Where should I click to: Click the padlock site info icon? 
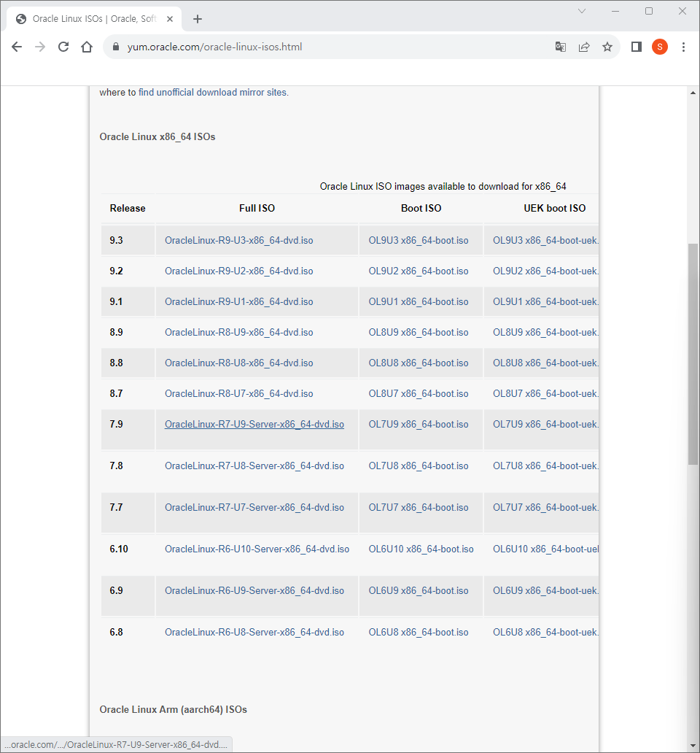[x=116, y=47]
